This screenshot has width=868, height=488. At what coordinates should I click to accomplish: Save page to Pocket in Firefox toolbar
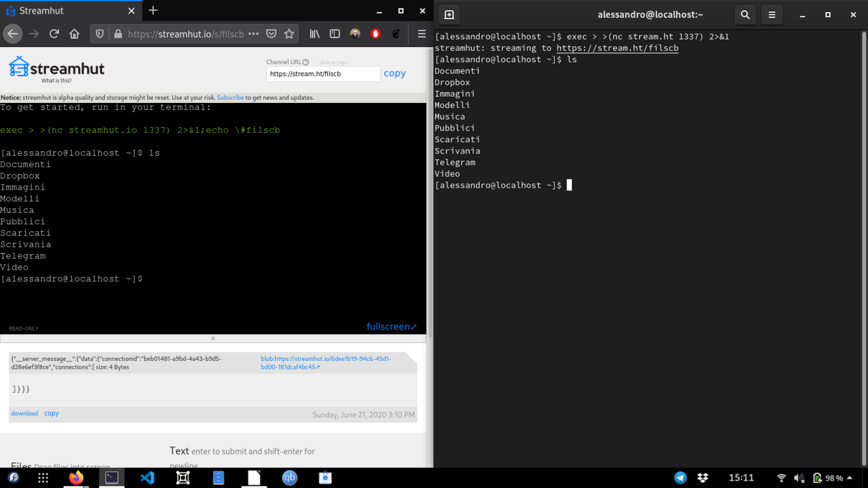[272, 34]
